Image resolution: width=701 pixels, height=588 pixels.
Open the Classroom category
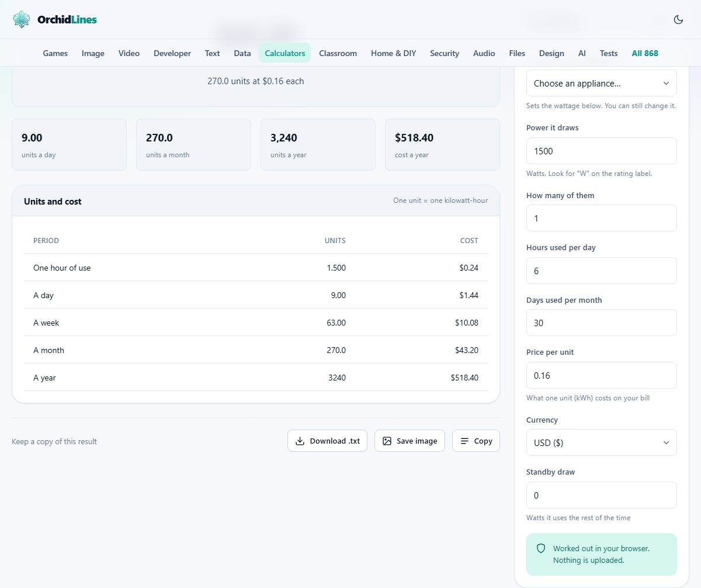pyautogui.click(x=338, y=53)
